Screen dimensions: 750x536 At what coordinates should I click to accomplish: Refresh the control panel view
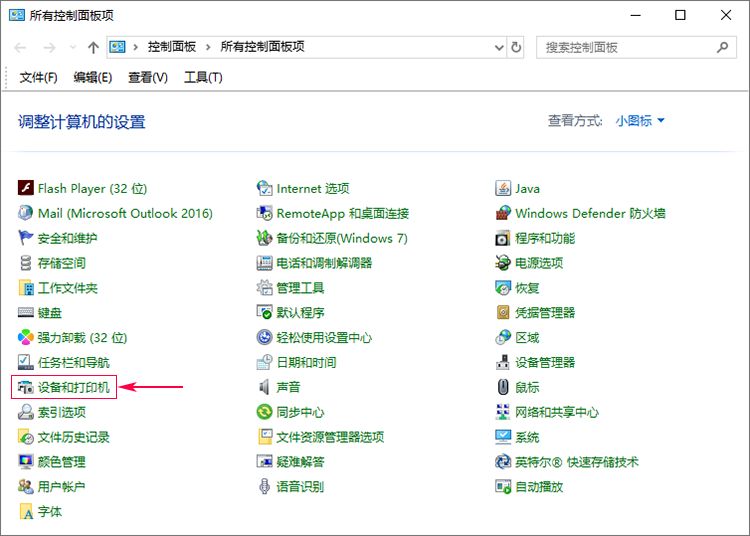coord(516,47)
